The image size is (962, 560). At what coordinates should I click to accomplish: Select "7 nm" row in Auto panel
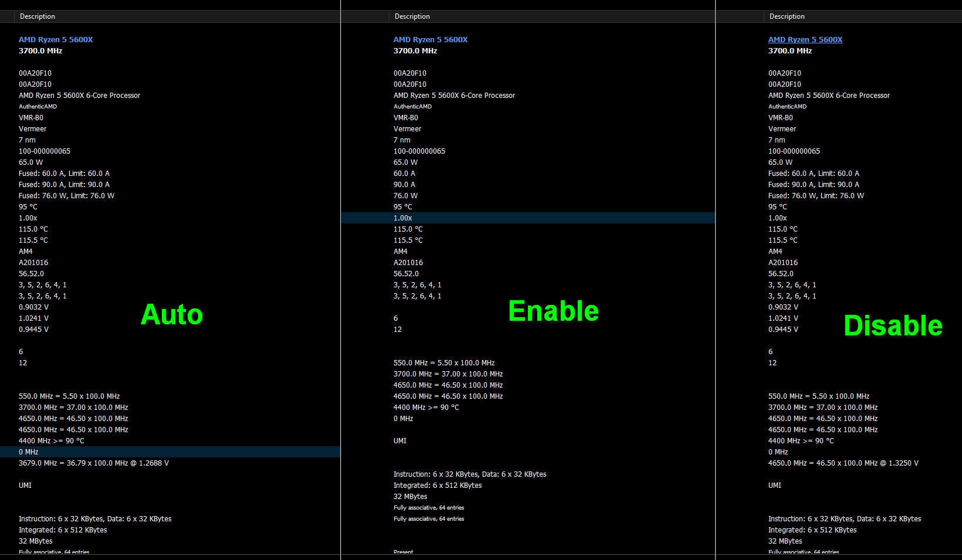[x=28, y=140]
